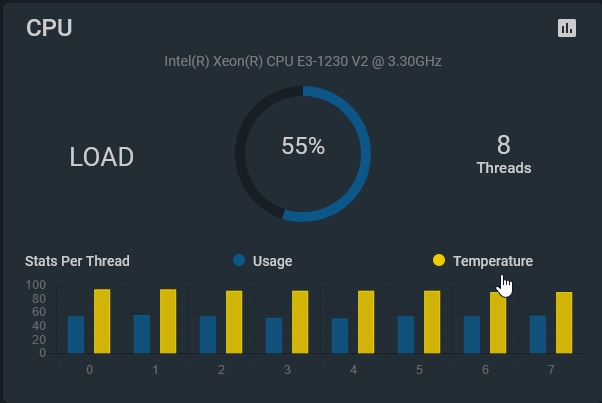Viewport: 602px width, 403px height.
Task: Select thread 4 temperature bar
Action: click(x=366, y=322)
